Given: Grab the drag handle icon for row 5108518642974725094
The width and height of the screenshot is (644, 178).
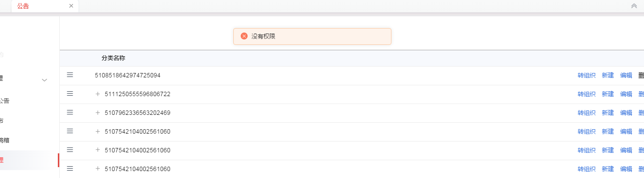Looking at the screenshot, I should coord(70,75).
